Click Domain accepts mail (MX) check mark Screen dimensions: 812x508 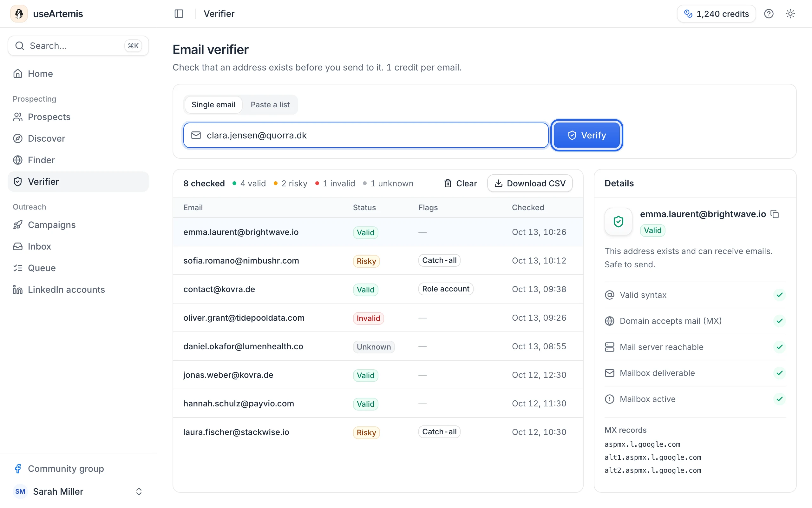tap(779, 321)
